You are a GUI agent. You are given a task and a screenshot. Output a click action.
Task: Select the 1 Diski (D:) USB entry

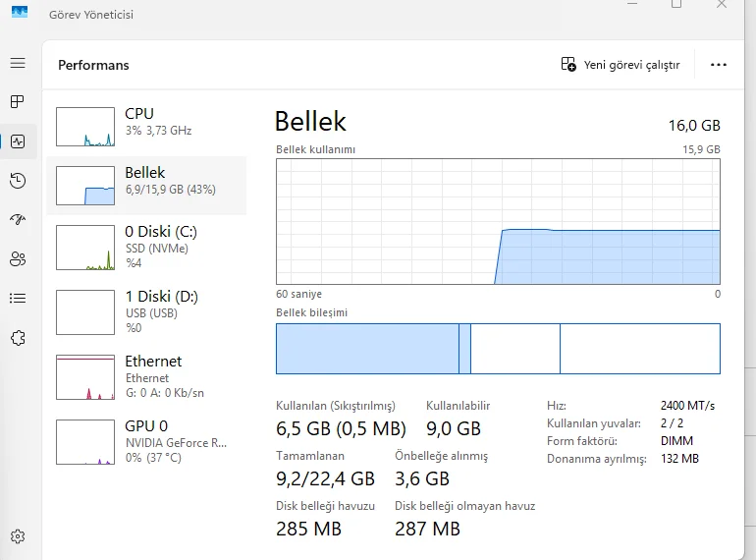pyautogui.click(x=146, y=311)
